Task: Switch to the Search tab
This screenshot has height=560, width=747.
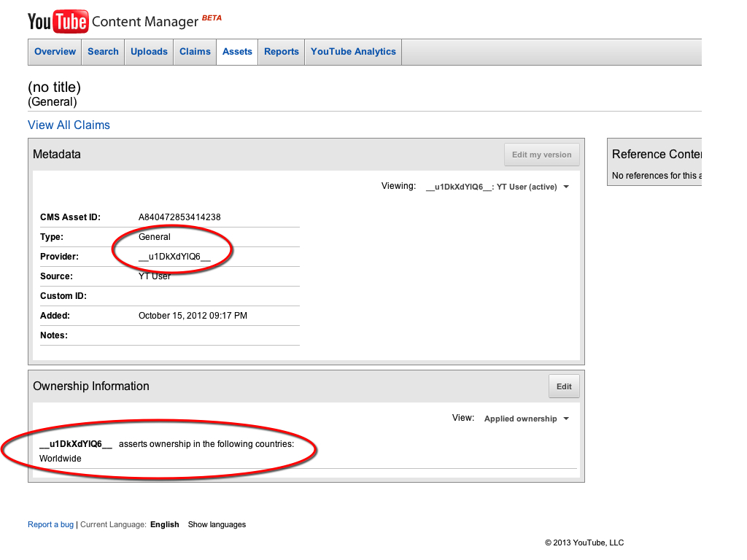Action: point(103,52)
